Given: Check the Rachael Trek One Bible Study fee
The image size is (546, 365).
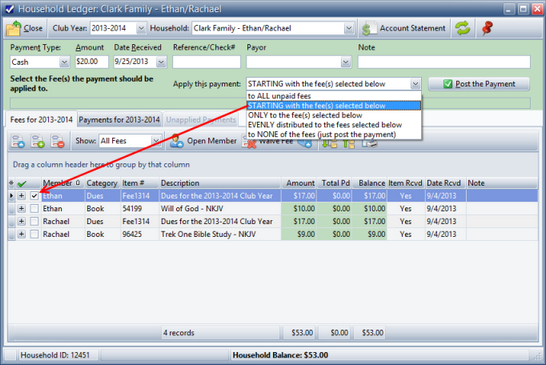Looking at the screenshot, I should (x=34, y=234).
